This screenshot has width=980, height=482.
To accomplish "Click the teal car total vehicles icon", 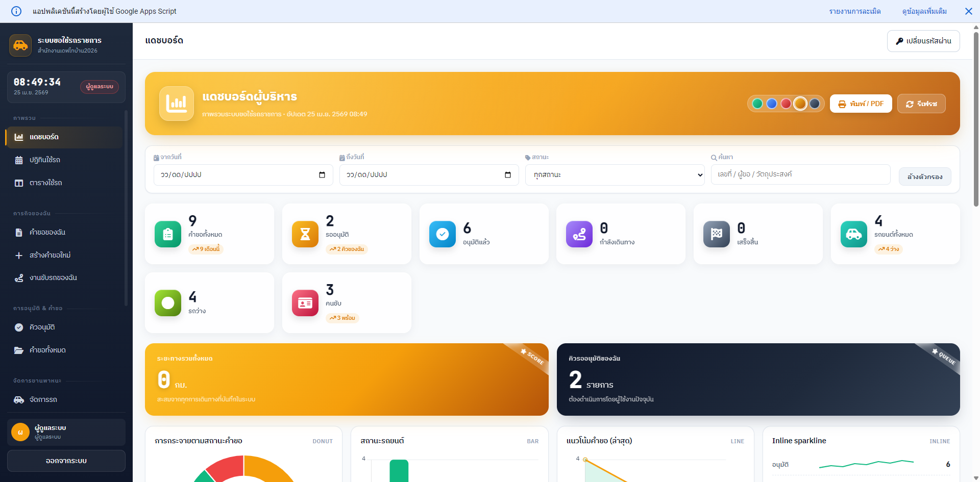I will click(854, 234).
